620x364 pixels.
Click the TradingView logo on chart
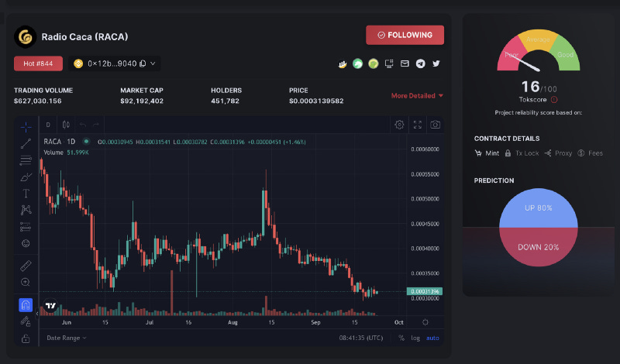point(50,305)
